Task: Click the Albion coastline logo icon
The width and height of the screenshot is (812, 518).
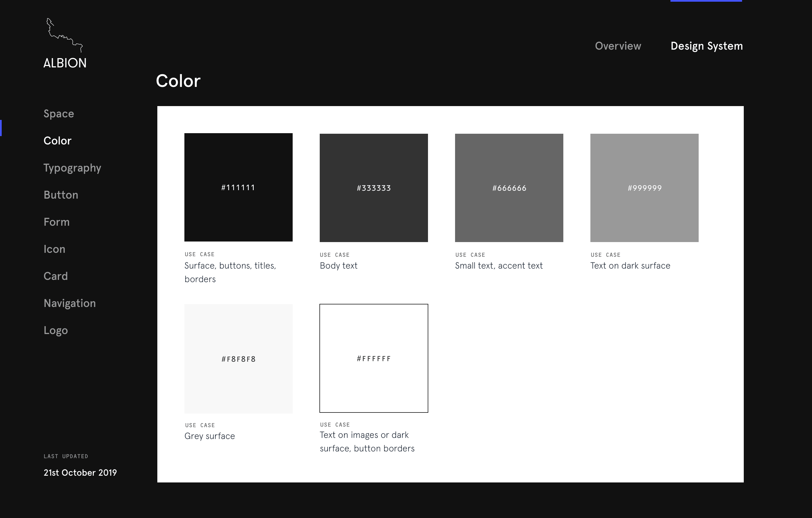Action: tap(64, 35)
